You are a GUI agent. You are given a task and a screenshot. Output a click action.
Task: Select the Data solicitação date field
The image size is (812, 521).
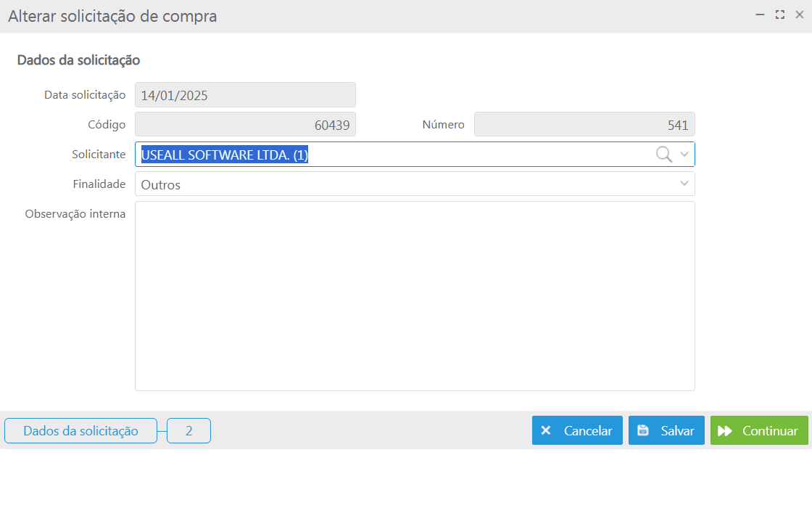click(x=245, y=95)
